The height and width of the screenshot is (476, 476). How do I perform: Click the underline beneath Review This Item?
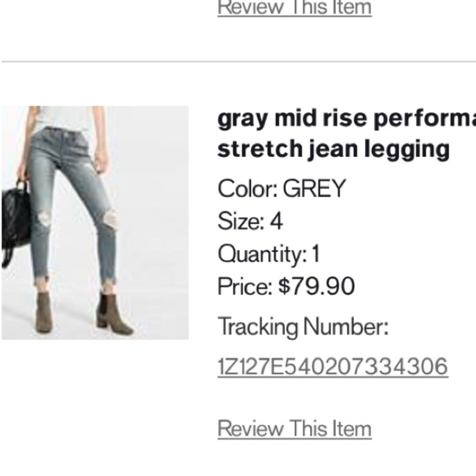click(x=293, y=438)
